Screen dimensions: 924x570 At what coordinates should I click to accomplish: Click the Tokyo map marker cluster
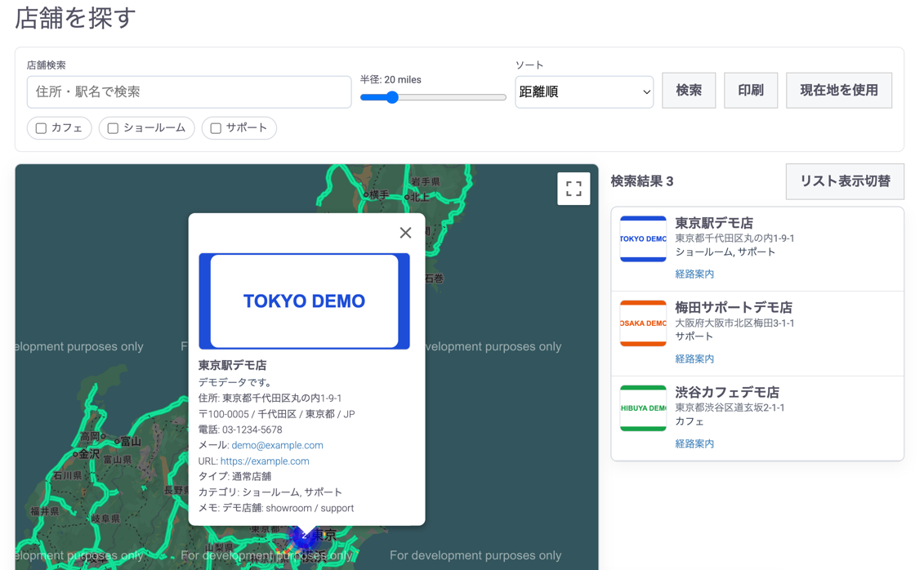coord(304,536)
